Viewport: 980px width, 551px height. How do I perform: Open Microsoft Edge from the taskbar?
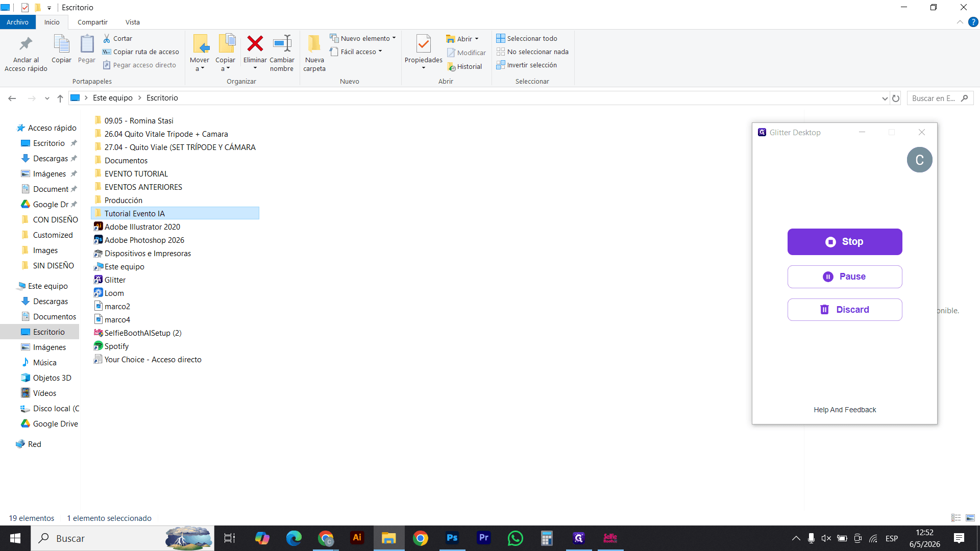coord(294,538)
